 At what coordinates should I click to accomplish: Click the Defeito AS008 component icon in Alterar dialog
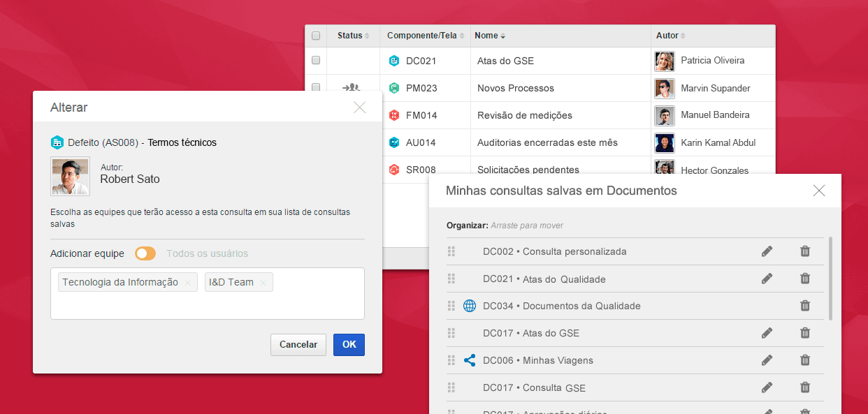pos(57,142)
